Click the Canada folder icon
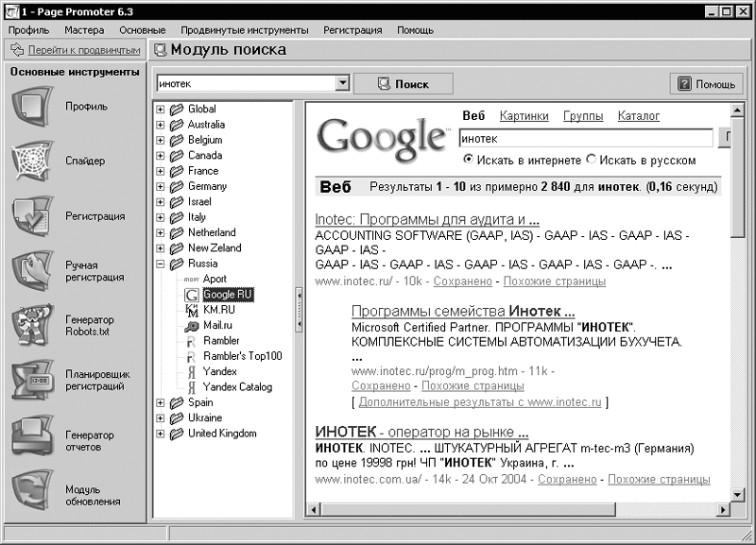Image resolution: width=756 pixels, height=545 pixels. click(177, 156)
